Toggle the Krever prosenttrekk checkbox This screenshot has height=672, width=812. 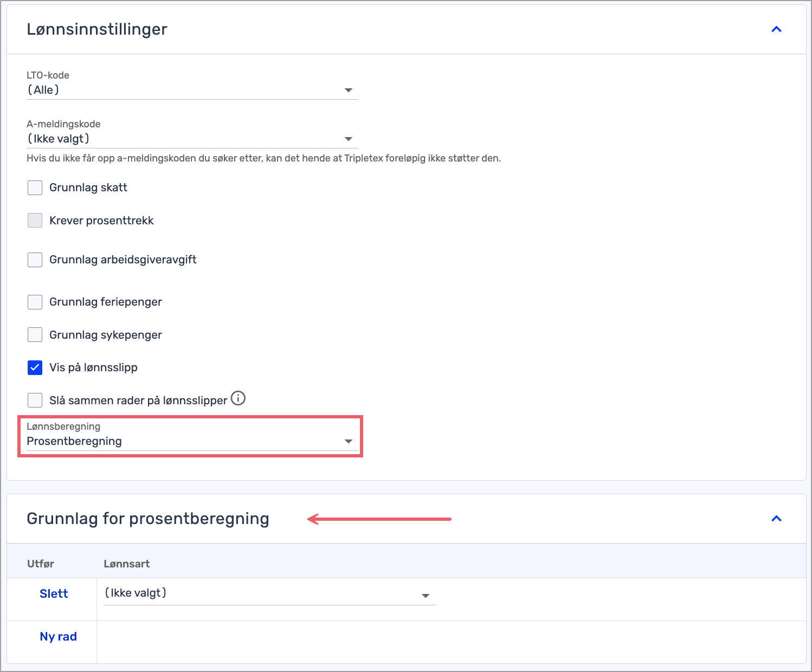click(35, 220)
